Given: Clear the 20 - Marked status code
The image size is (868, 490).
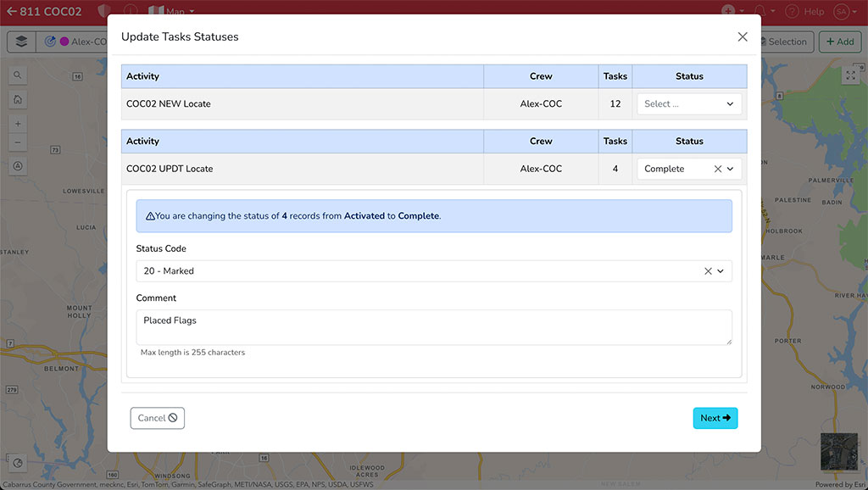Looking at the screenshot, I should coord(708,271).
